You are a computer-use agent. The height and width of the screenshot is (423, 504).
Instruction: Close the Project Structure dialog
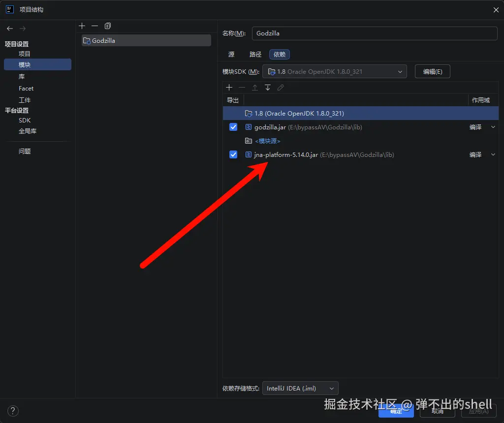click(496, 10)
